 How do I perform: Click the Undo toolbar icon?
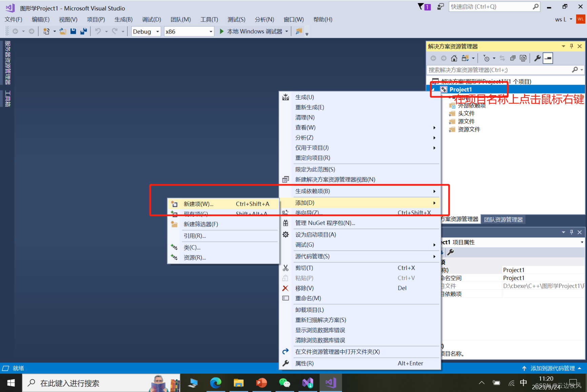click(x=98, y=31)
